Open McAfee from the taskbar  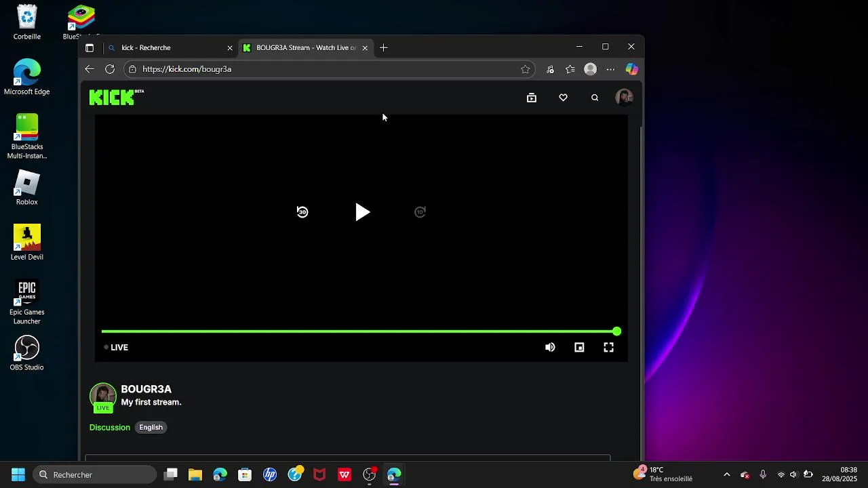[x=319, y=474]
